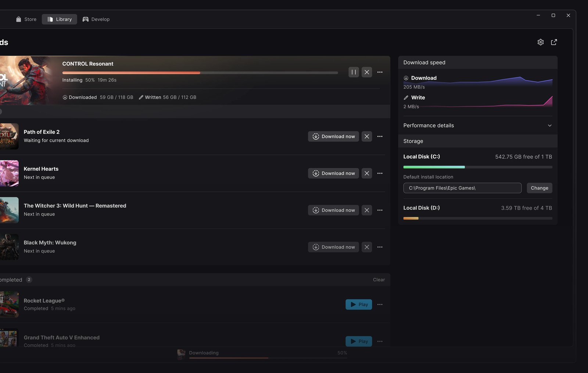The height and width of the screenshot is (373, 588).
Task: Click the 542.75 GB free of 1 TB text
Action: click(523, 157)
